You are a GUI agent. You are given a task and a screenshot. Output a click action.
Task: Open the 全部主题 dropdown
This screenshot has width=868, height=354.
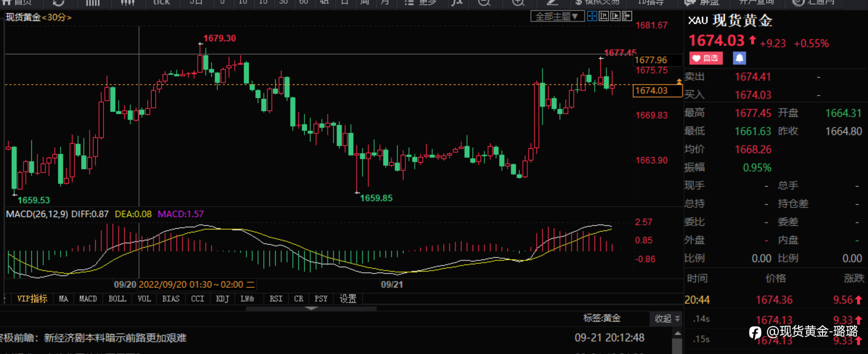557,16
